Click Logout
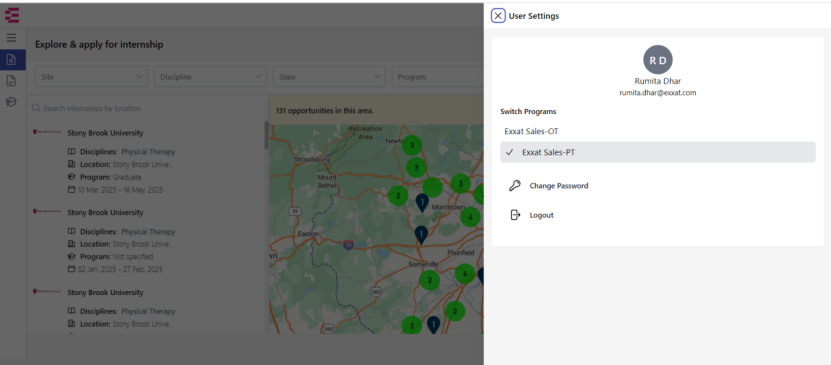 point(541,215)
